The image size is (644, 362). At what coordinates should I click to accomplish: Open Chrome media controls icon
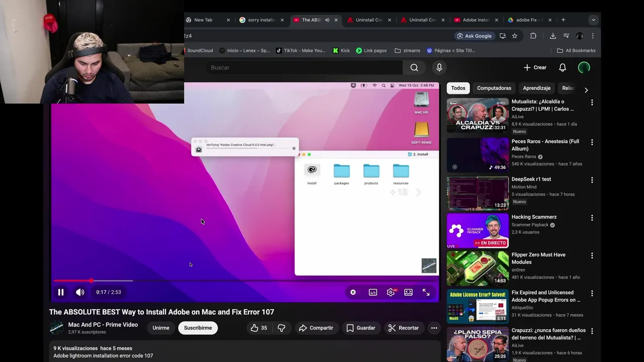tap(566, 36)
